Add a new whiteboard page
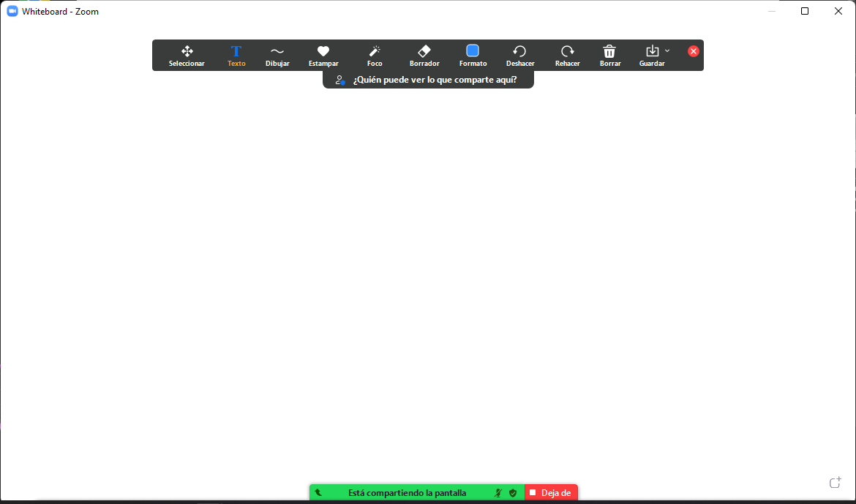Viewport: 856px width, 504px height. pos(835,482)
